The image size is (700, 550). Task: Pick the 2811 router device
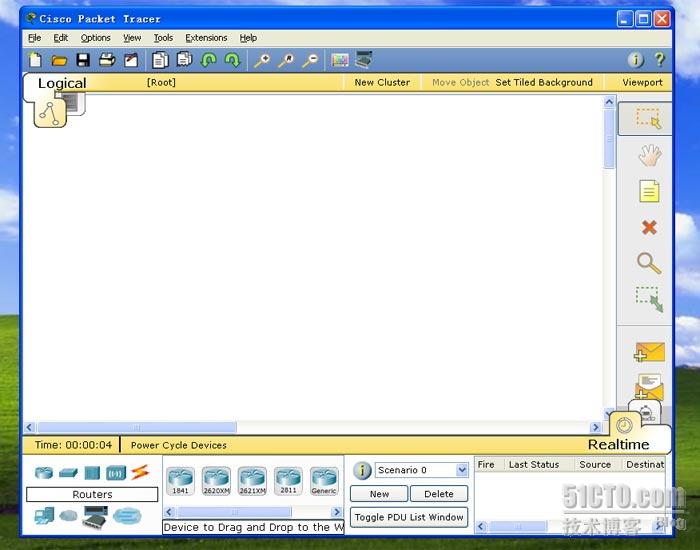coord(288,480)
